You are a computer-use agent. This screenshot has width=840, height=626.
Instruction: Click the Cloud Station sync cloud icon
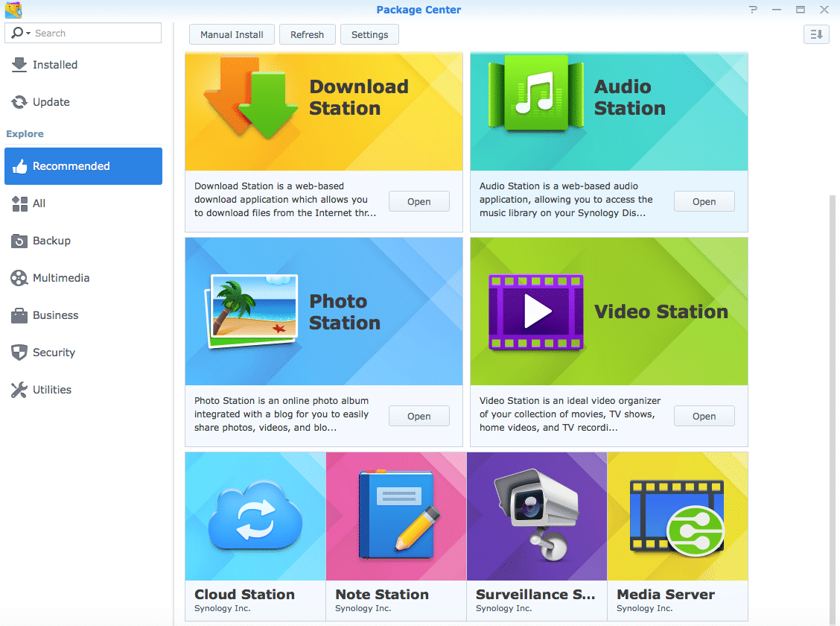coord(255,516)
